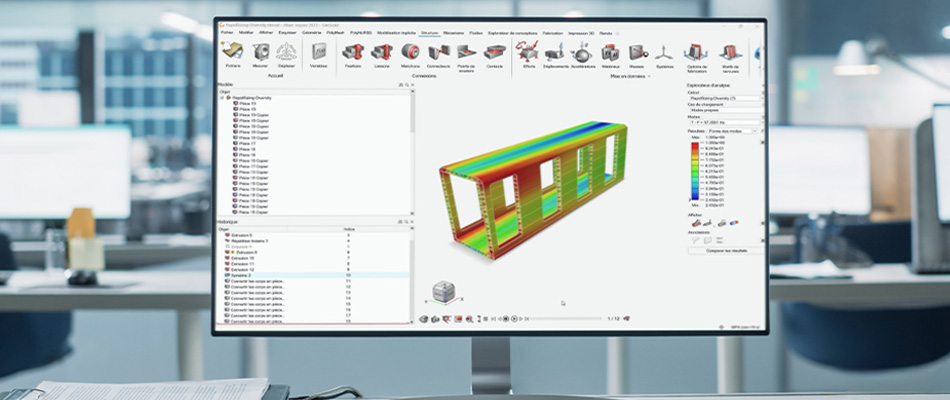Switch to the Géométrie tab
Image resolution: width=950 pixels, height=400 pixels.
311,33
